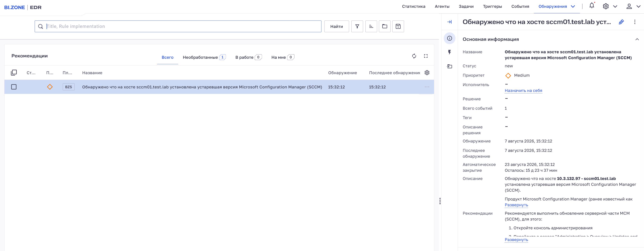Click the BI.ZONE EDR logo
644x251 pixels.
tap(23, 7)
